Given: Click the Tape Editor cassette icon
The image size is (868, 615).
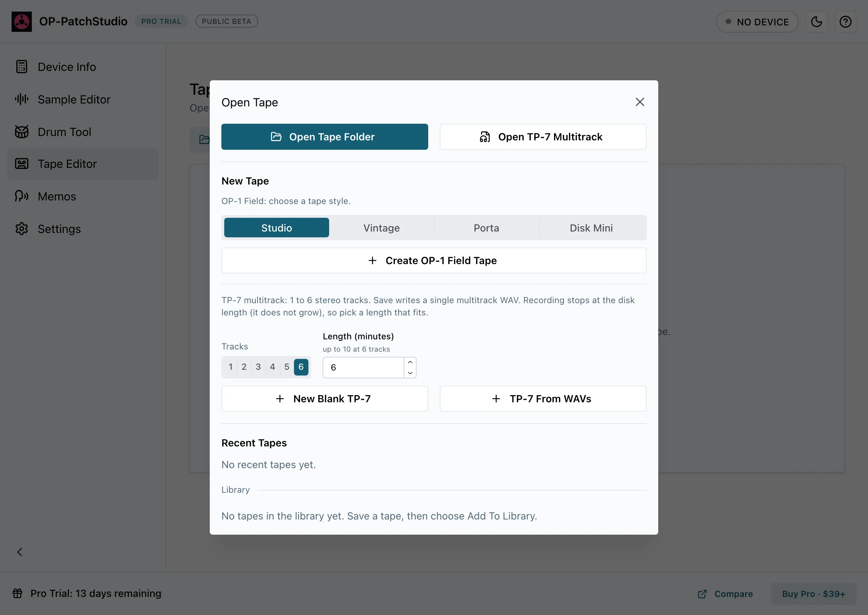Looking at the screenshot, I should tap(22, 164).
